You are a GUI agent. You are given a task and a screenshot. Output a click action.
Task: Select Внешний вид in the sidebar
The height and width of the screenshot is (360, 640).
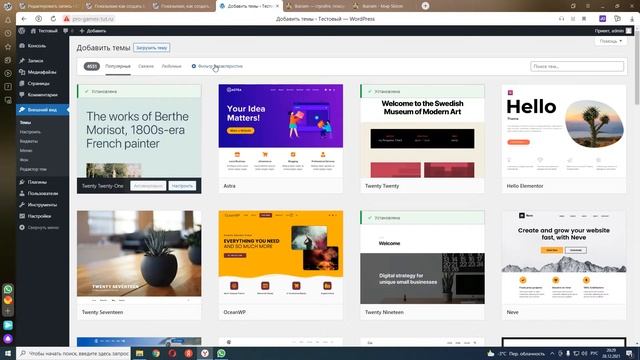click(x=42, y=110)
